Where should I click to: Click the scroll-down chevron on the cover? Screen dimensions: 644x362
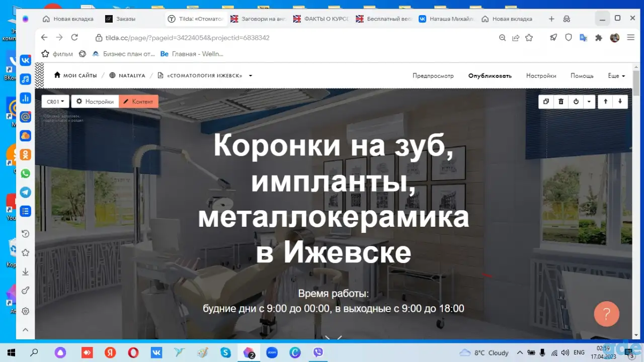coord(334,338)
